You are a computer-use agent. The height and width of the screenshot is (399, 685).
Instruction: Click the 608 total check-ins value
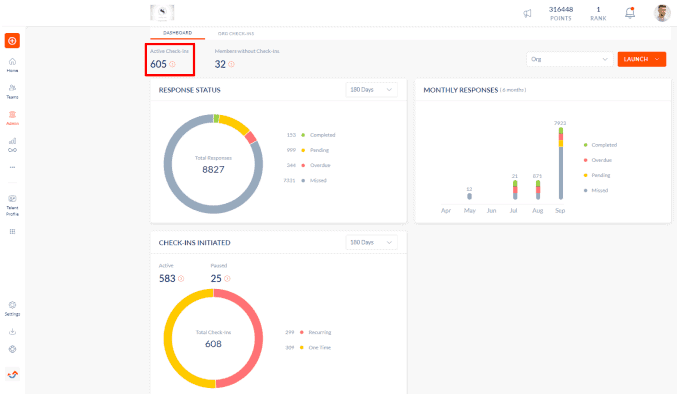(x=213, y=344)
